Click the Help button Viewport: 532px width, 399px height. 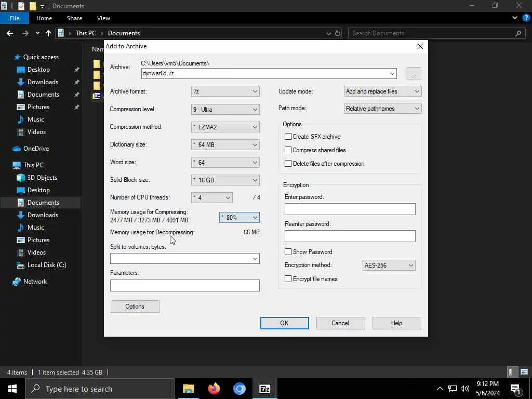396,323
